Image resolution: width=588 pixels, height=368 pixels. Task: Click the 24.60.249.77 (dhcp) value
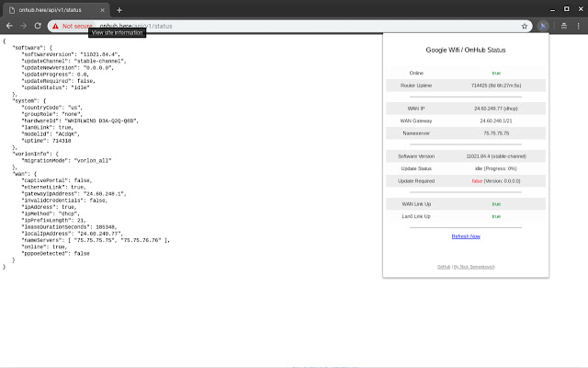pos(496,109)
